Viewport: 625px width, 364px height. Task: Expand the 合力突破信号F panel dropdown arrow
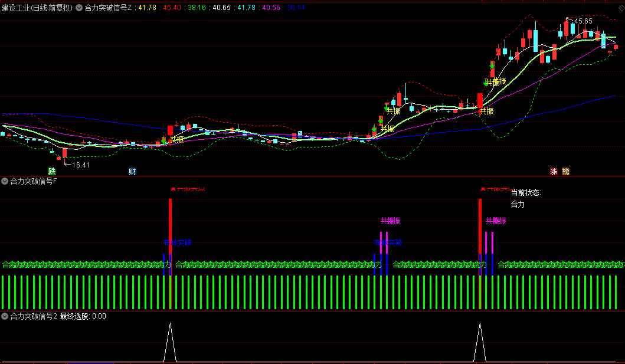tap(5, 181)
